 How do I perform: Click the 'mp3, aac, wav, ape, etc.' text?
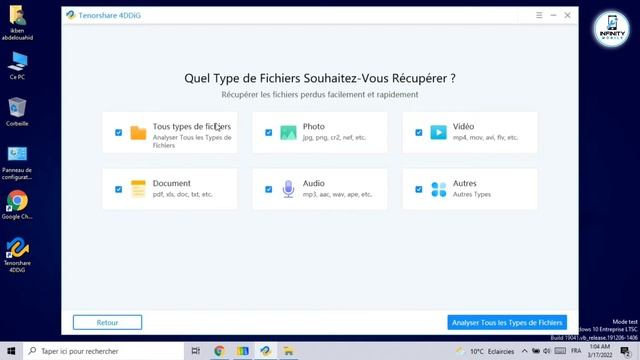[337, 194]
